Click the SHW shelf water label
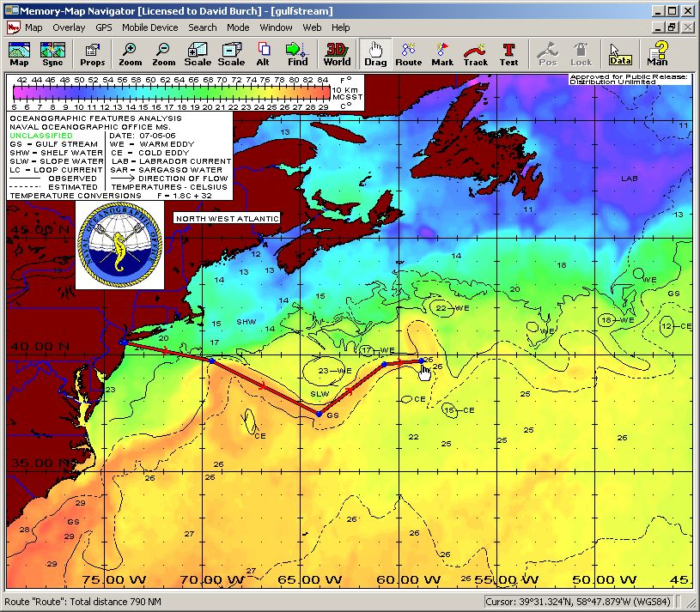Viewport: 700px width, 612px height. click(246, 322)
